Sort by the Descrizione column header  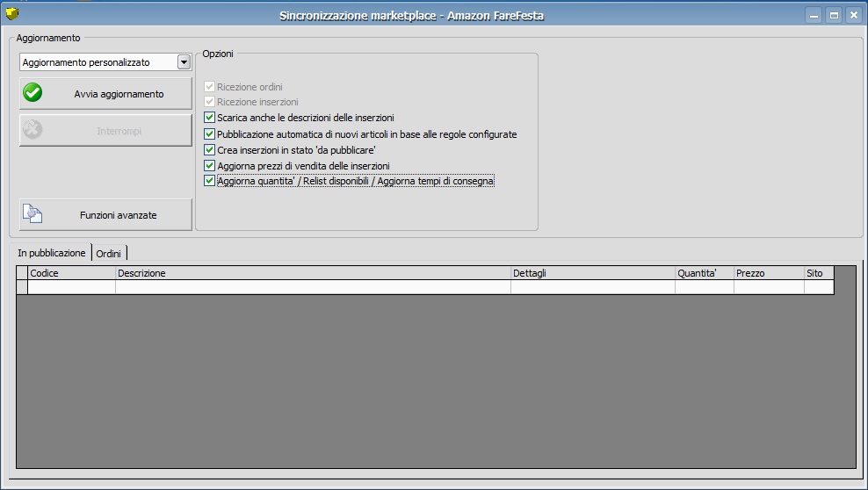tap(313, 273)
